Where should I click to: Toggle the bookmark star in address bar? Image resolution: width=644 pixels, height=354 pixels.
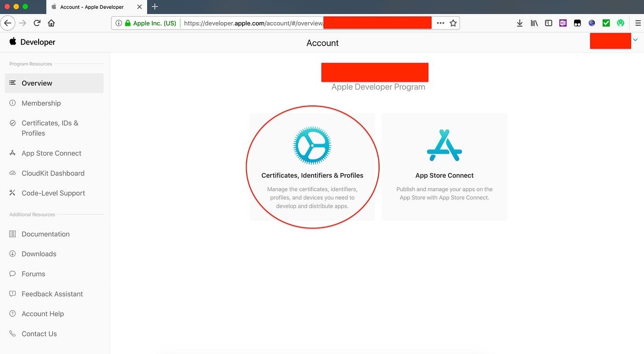click(453, 23)
